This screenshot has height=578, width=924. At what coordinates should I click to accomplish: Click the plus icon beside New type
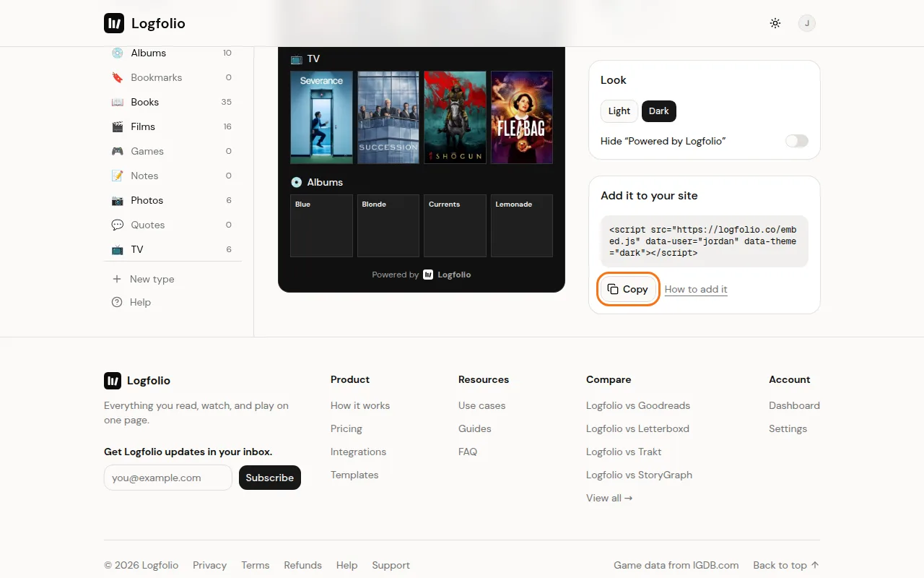point(117,279)
